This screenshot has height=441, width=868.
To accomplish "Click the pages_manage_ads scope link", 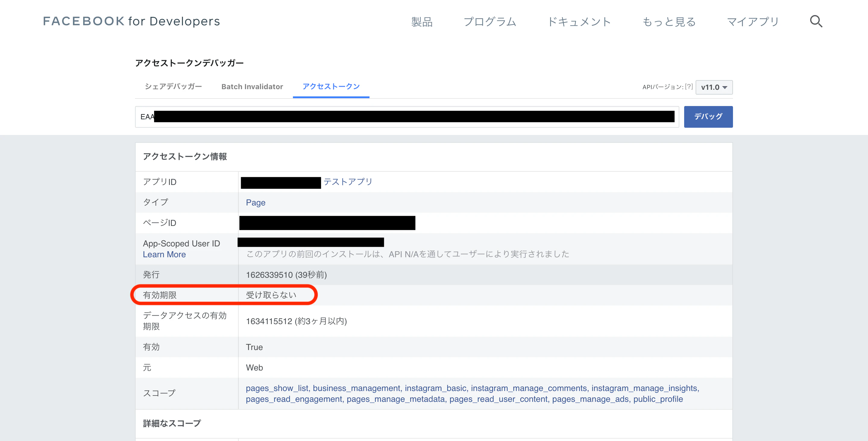I will [x=590, y=399].
